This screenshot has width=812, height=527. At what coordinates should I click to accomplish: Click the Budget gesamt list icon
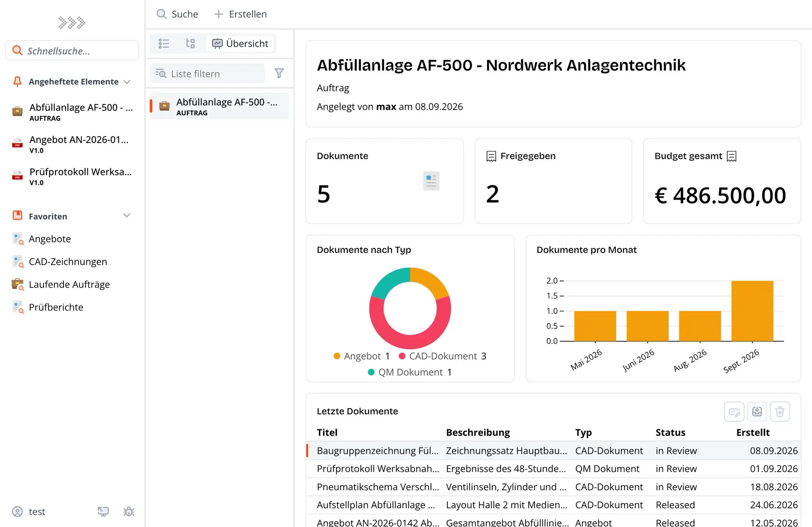[x=732, y=156]
